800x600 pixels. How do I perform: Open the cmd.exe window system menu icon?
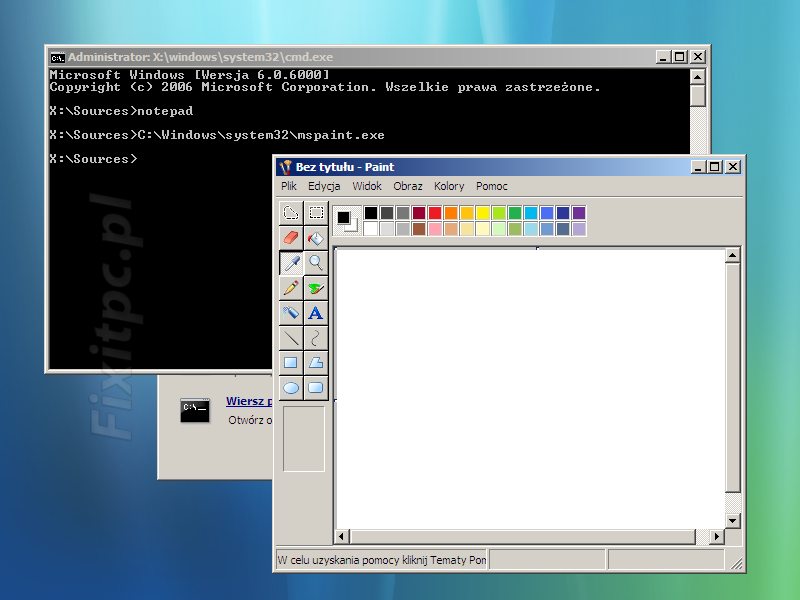[x=58, y=57]
